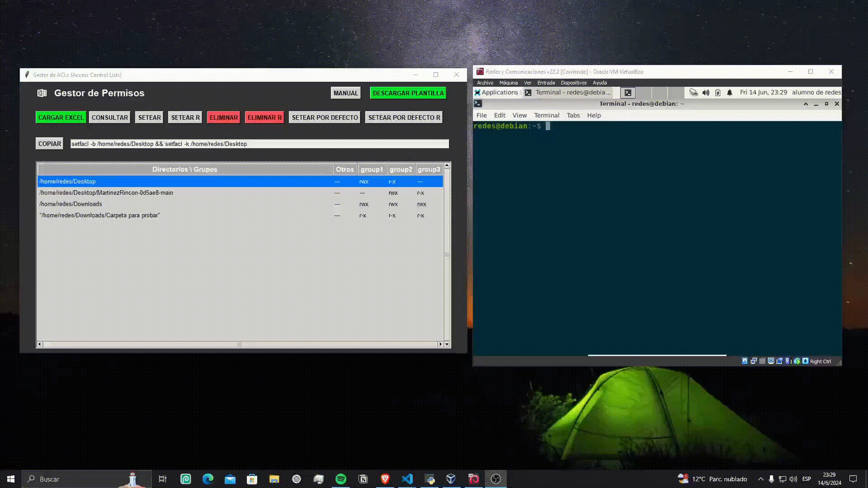Click the power manager battery icon in panel
Image resolution: width=868 pixels, height=488 pixels.
717,93
